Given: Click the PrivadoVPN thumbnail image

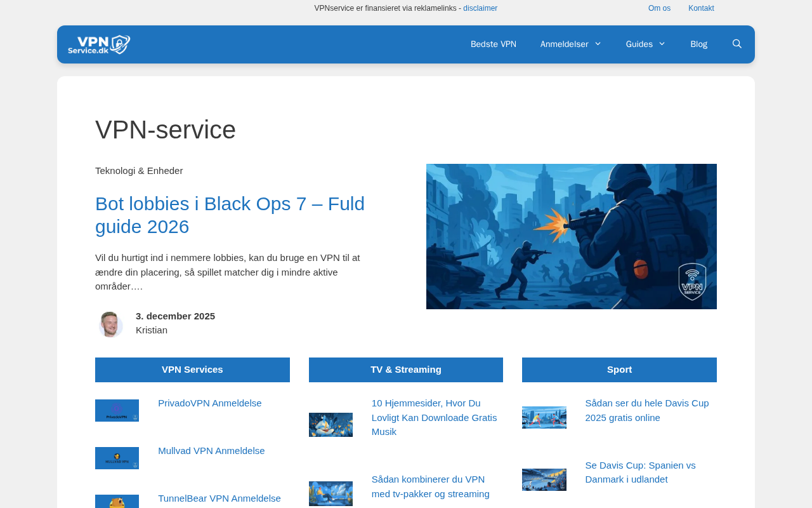Looking at the screenshot, I should 117,410.
